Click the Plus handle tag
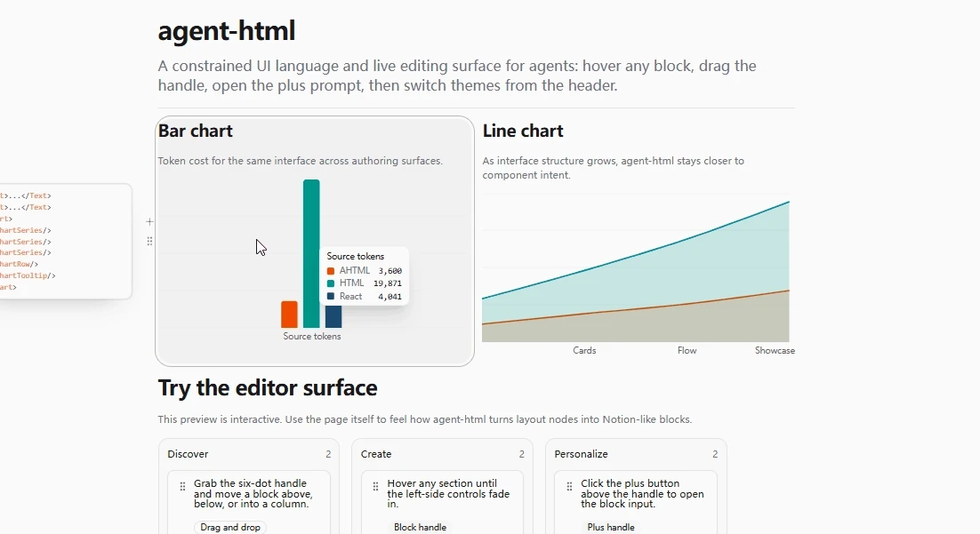This screenshot has width=980, height=534. tap(611, 527)
